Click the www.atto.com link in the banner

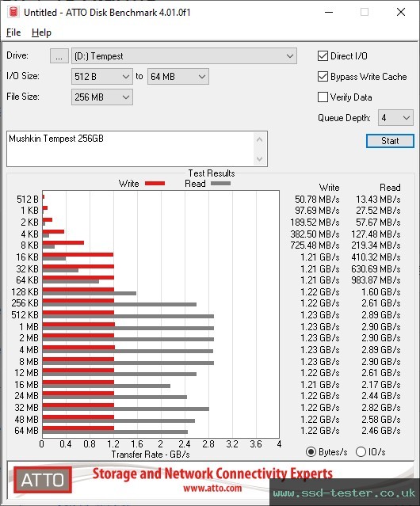click(x=212, y=488)
